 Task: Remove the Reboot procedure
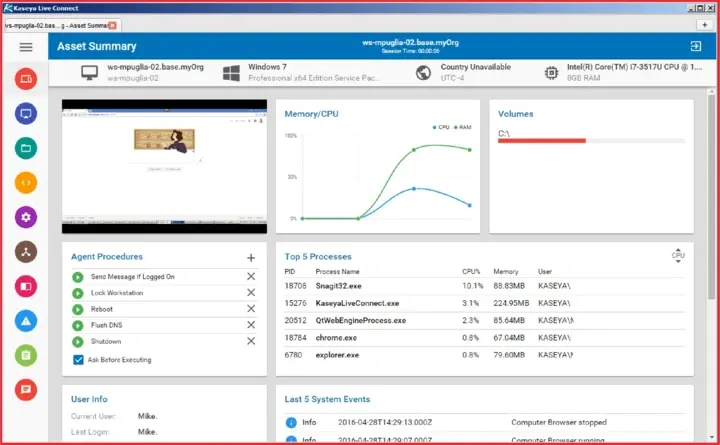point(251,309)
